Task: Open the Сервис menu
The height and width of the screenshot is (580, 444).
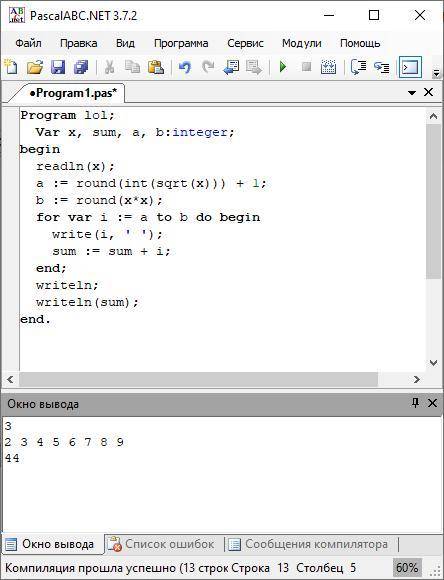Action: click(245, 43)
